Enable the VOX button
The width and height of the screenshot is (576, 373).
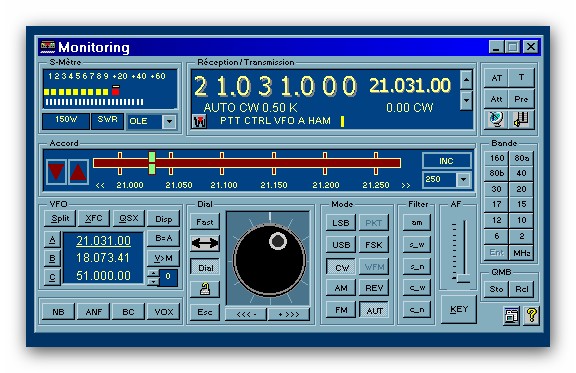(163, 312)
